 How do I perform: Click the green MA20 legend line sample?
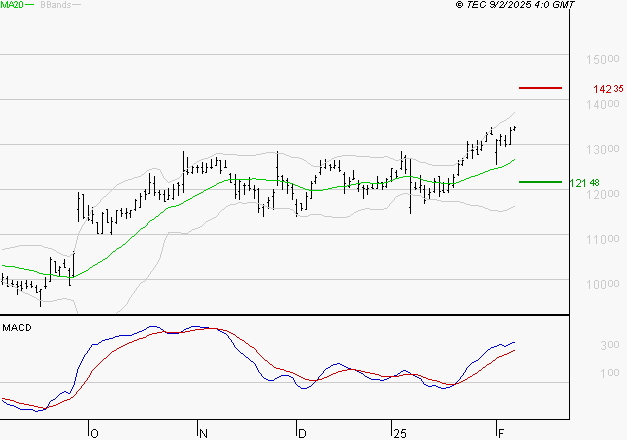tap(30, 5)
